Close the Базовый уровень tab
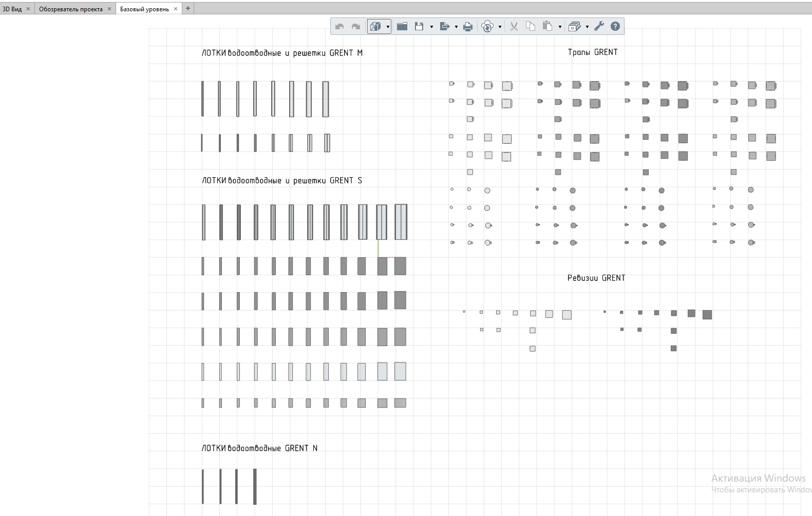The image size is (812, 516). pyautogui.click(x=176, y=9)
